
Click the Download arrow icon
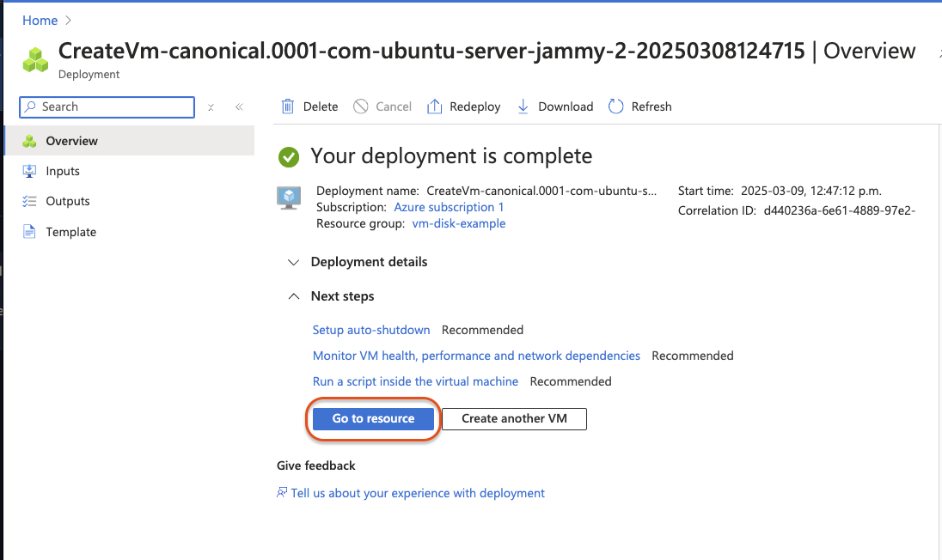[x=523, y=107]
